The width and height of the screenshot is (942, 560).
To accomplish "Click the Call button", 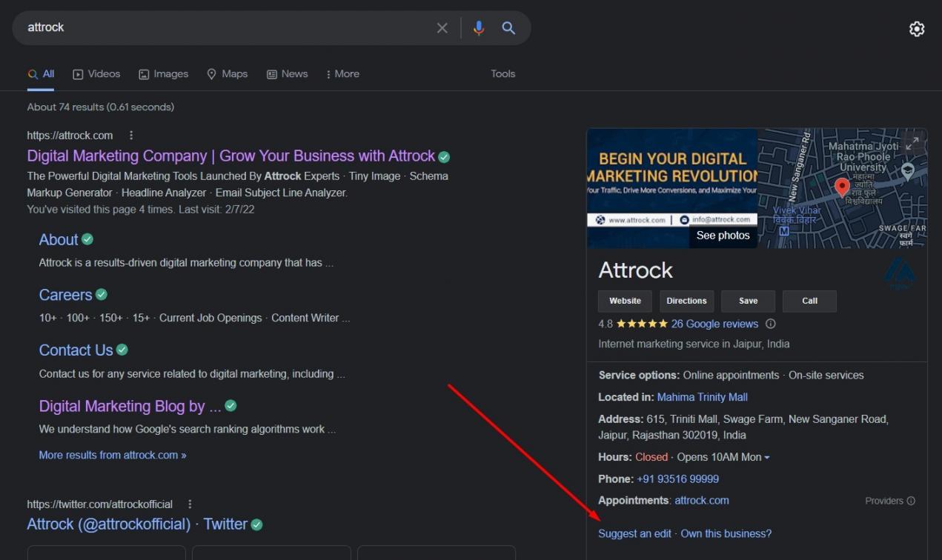I will (809, 301).
